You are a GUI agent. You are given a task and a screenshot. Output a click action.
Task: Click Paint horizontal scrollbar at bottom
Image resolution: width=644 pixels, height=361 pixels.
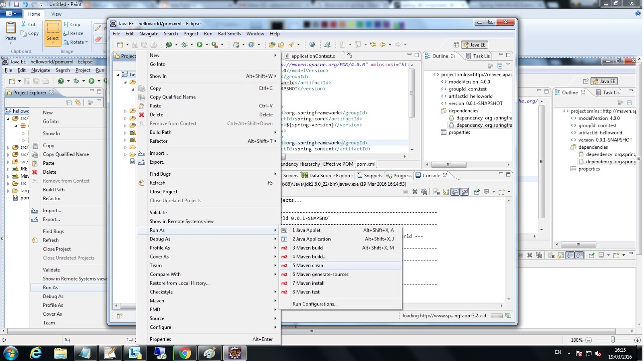pyautogui.click(x=311, y=331)
